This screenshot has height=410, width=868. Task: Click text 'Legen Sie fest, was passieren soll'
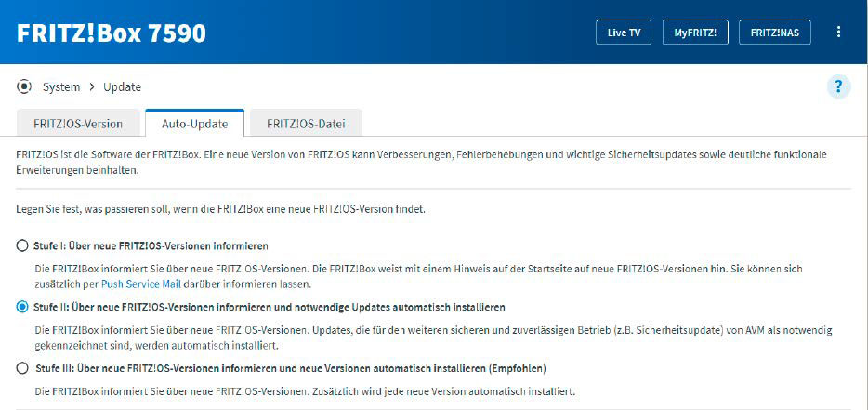pyautogui.click(x=91, y=210)
